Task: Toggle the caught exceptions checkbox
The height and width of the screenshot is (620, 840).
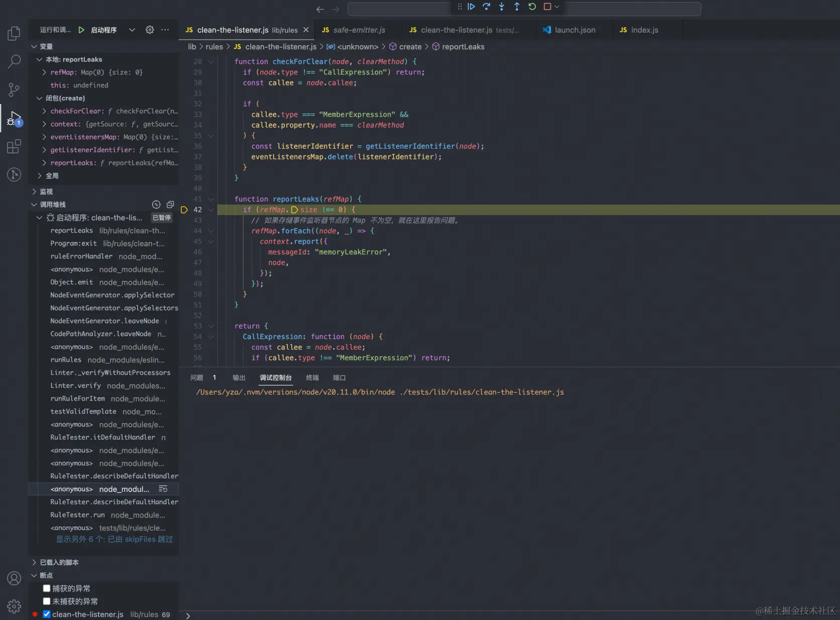Action: click(x=47, y=588)
